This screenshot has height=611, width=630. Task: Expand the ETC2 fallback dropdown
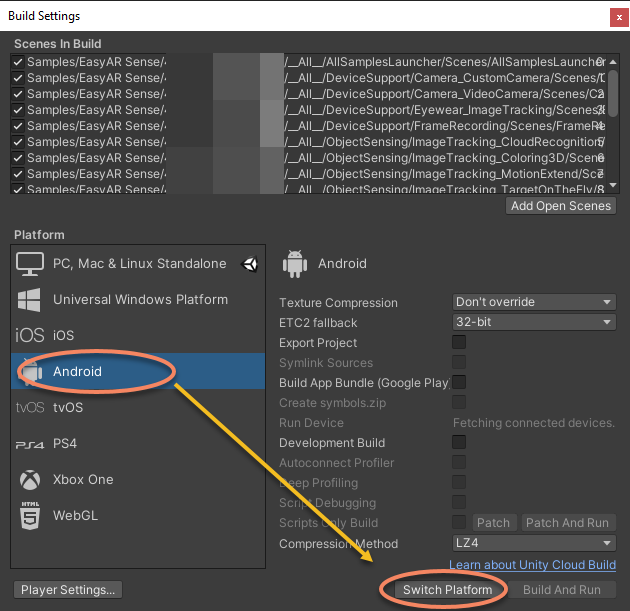[534, 322]
